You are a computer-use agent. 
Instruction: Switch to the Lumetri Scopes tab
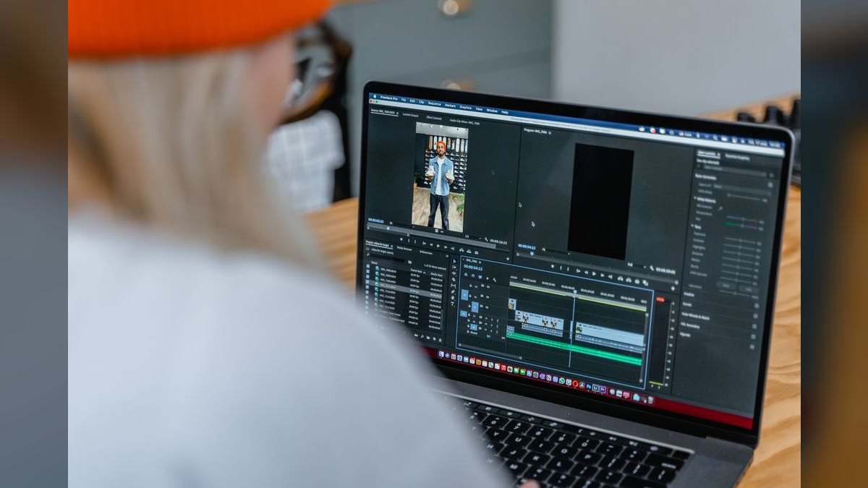410,115
